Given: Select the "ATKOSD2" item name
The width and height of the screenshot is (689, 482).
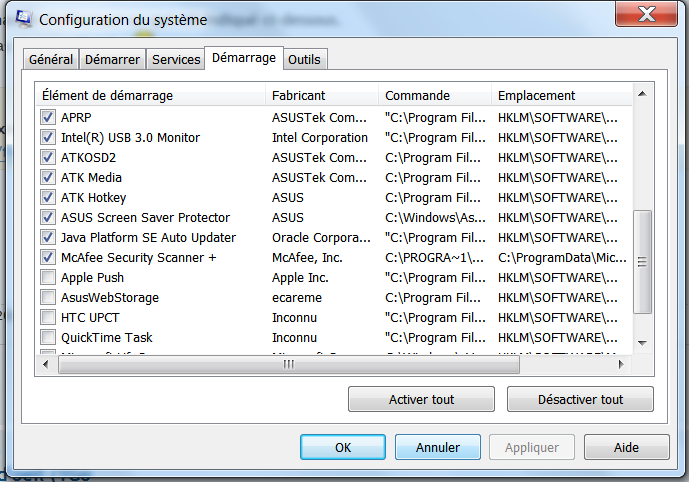Looking at the screenshot, I should [88, 158].
